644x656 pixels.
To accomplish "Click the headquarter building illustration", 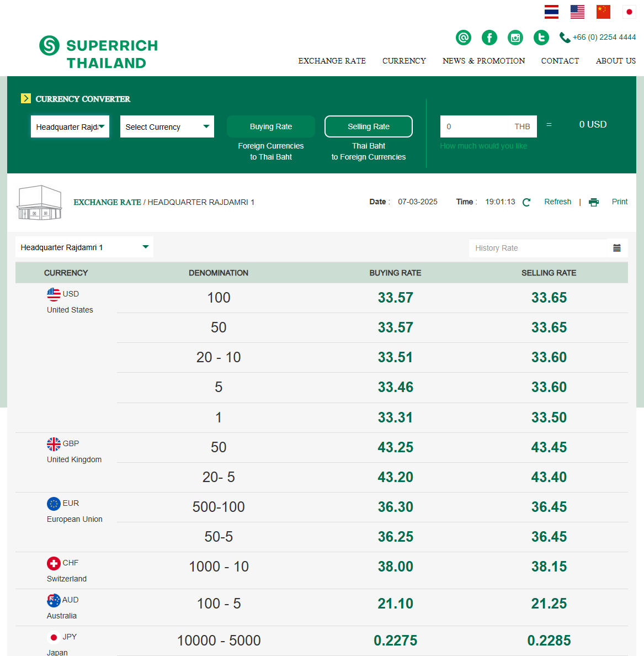I will pyautogui.click(x=39, y=203).
